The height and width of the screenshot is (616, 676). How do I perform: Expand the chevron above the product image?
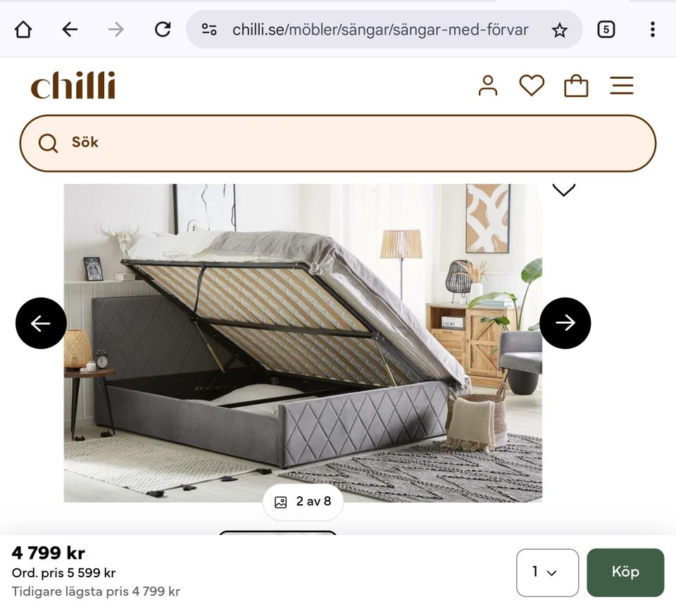coord(563,190)
